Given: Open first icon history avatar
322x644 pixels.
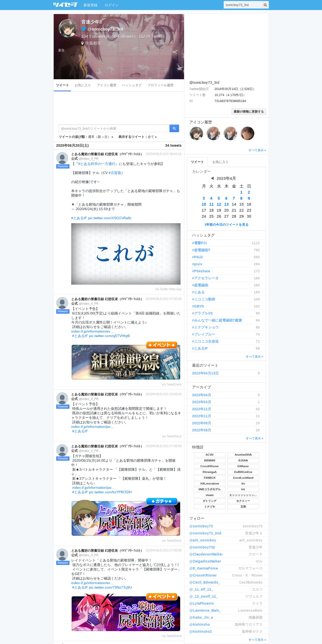Looking at the screenshot, I should point(196,133).
